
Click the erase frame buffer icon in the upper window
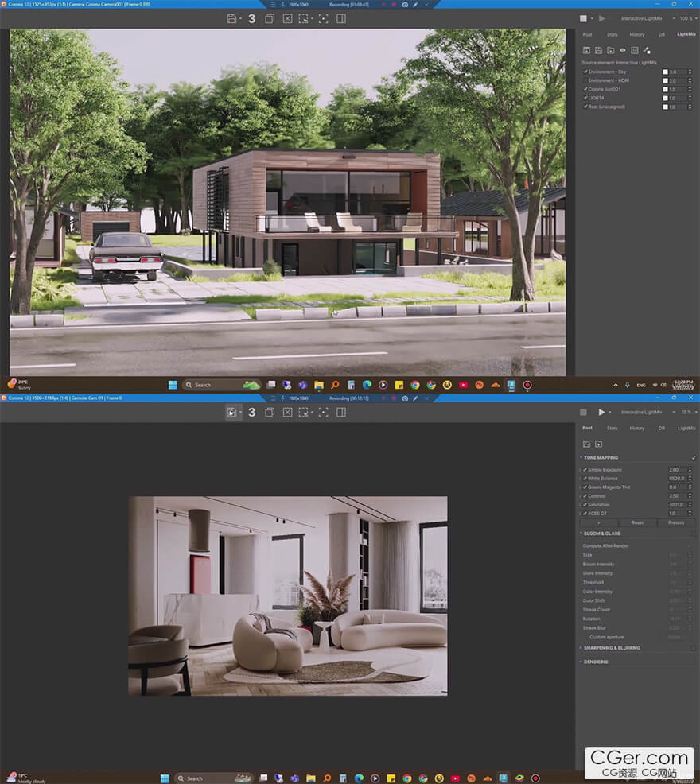288,19
